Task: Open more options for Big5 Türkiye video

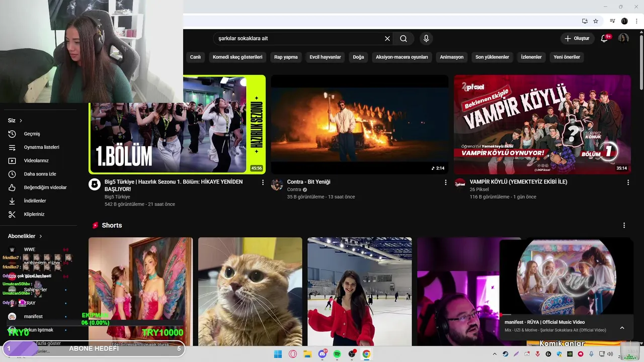Action: point(263,183)
